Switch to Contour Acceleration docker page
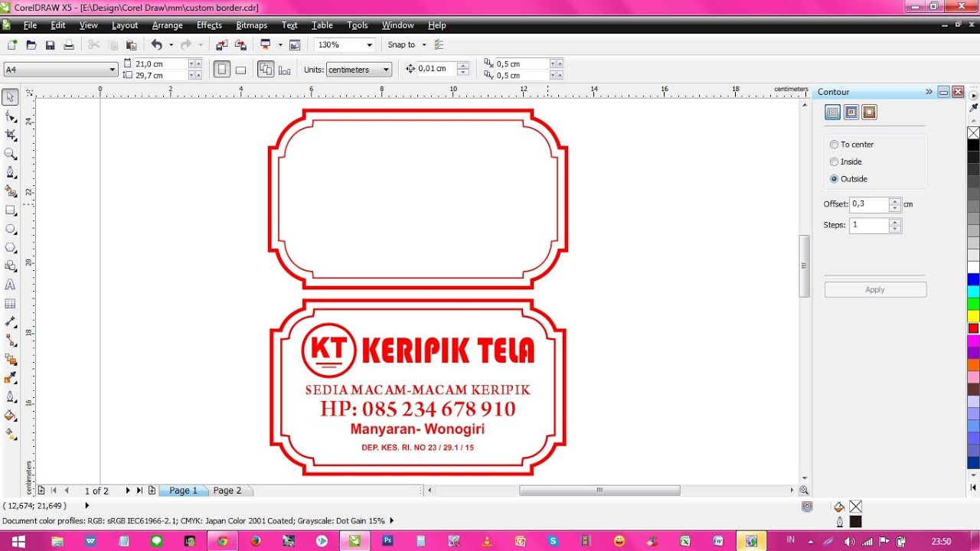Viewport: 980px width, 551px height. tap(868, 112)
